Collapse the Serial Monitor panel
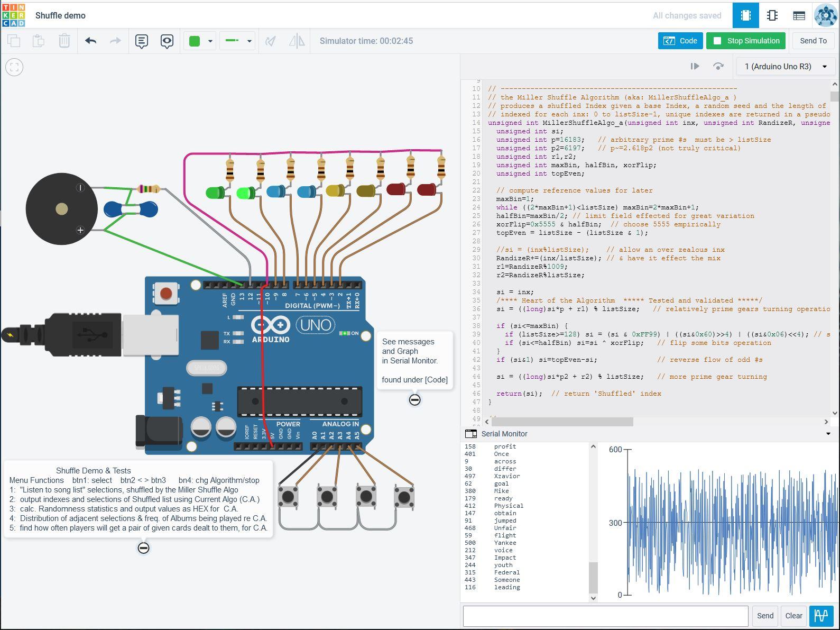This screenshot has width=840, height=630. coord(828,434)
